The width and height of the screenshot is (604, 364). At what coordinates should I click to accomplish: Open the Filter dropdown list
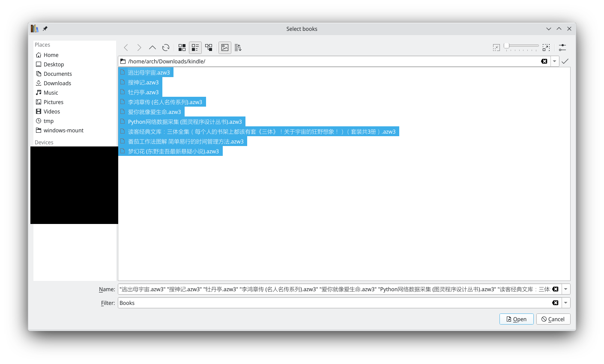click(x=566, y=303)
